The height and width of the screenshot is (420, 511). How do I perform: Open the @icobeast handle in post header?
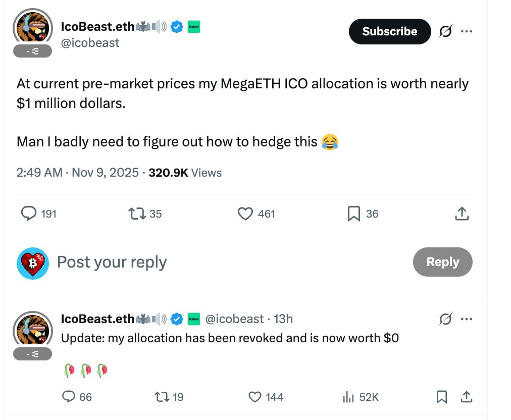pyautogui.click(x=90, y=43)
